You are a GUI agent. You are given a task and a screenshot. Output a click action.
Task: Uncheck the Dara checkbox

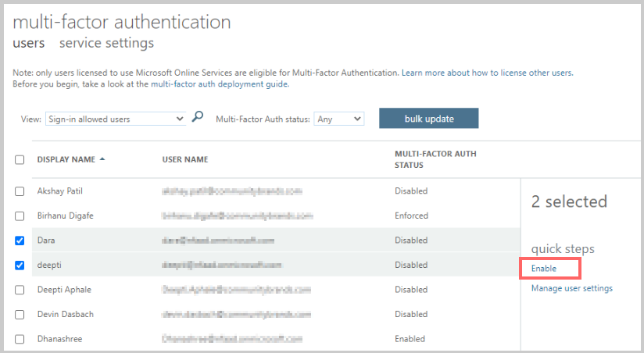[20, 241]
